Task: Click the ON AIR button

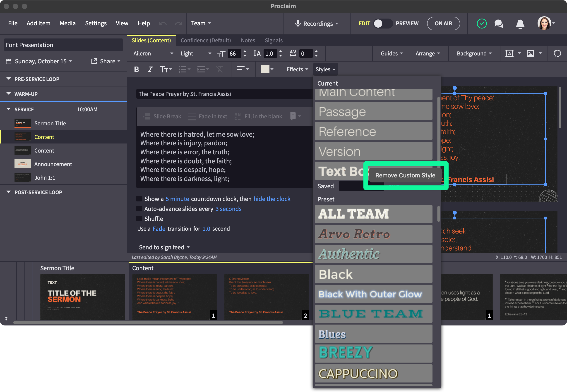Action: click(x=443, y=24)
